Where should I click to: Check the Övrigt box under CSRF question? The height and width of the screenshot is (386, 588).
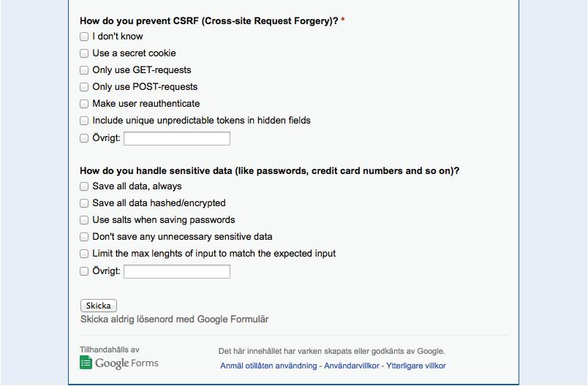pos(84,138)
